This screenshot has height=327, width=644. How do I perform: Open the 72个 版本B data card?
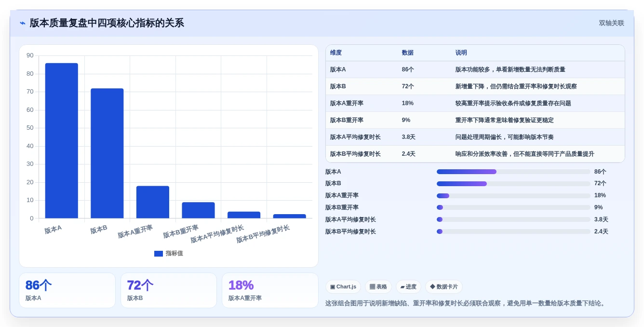click(x=169, y=290)
